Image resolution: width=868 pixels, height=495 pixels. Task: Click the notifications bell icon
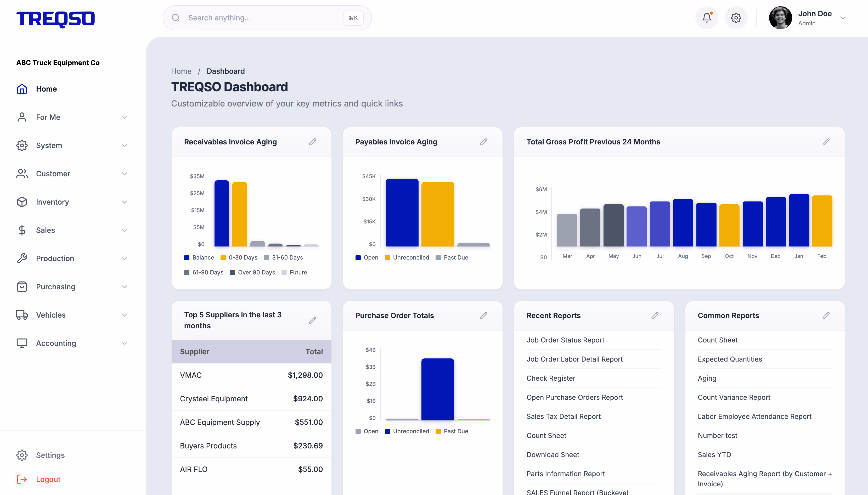coord(707,18)
